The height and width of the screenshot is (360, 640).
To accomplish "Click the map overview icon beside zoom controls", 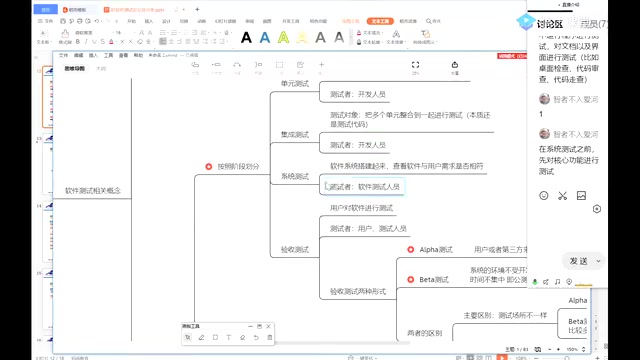I will click(x=538, y=349).
